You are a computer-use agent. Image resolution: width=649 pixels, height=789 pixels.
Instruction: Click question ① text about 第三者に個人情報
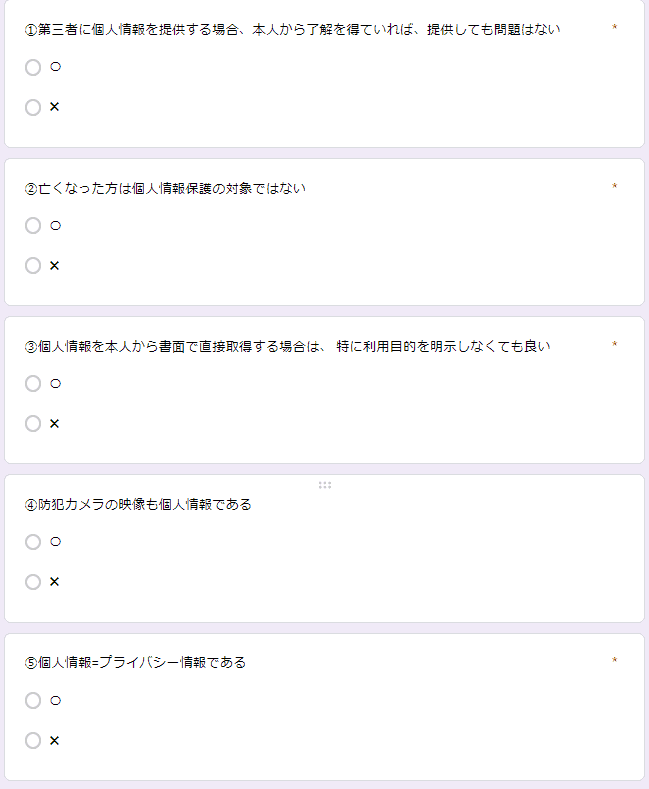click(x=292, y=30)
